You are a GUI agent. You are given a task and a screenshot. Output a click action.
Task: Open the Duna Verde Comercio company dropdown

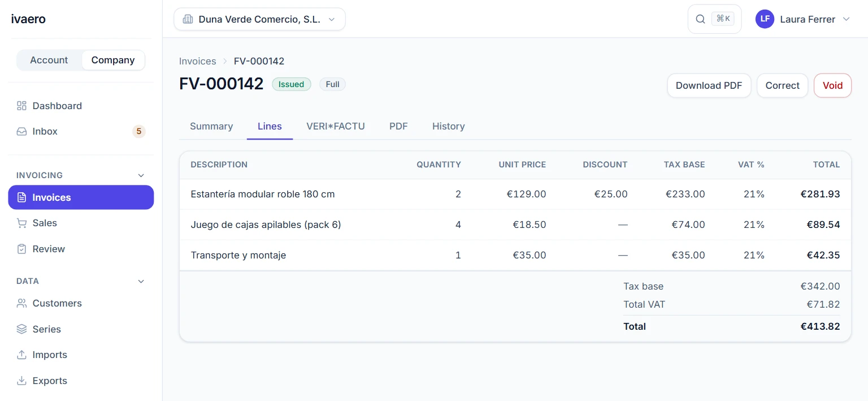pos(259,19)
